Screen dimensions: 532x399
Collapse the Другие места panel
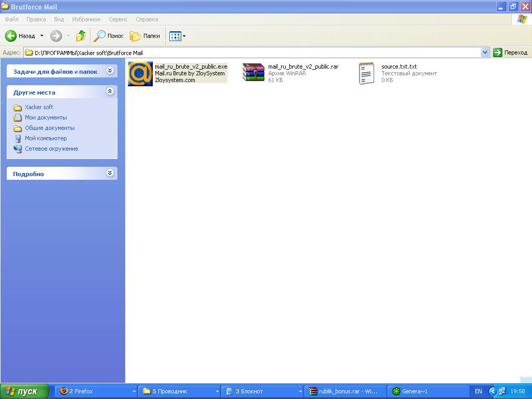click(x=110, y=91)
